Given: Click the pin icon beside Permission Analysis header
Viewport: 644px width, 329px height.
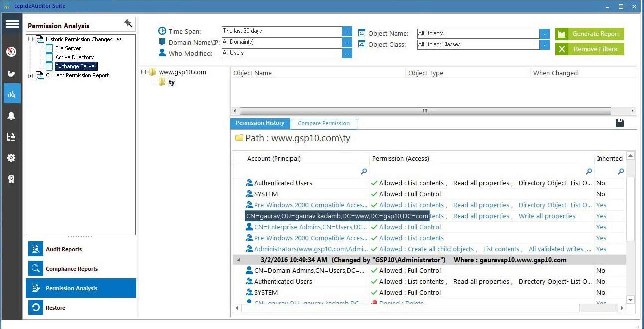Looking at the screenshot, I should 128,23.
